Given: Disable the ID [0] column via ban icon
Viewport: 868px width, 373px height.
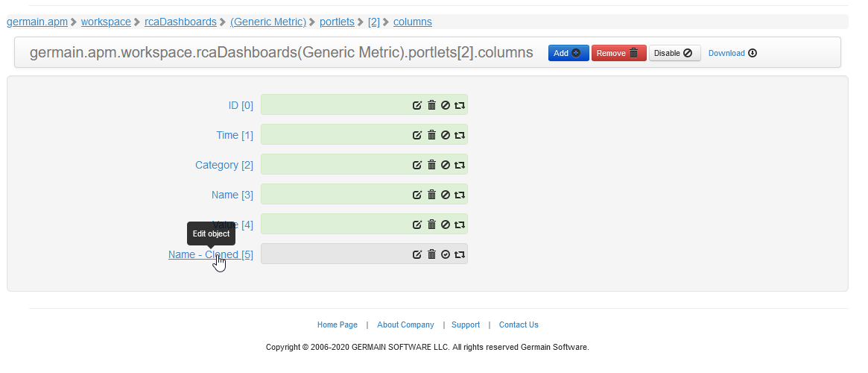Looking at the screenshot, I should pyautogui.click(x=446, y=105).
